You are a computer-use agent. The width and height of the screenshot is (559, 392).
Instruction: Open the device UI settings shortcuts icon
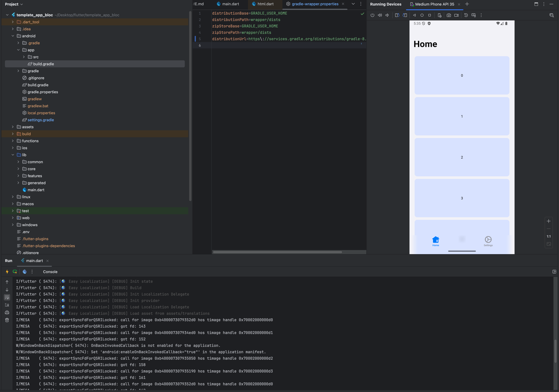tap(440, 15)
